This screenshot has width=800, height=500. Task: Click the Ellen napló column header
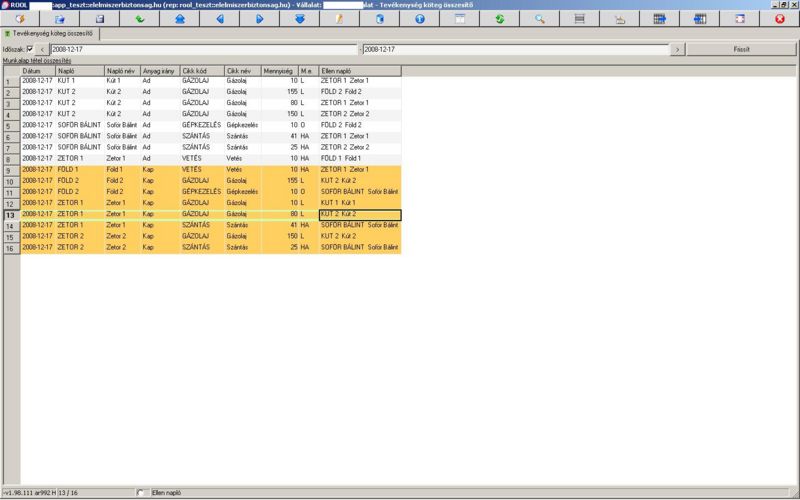[359, 70]
